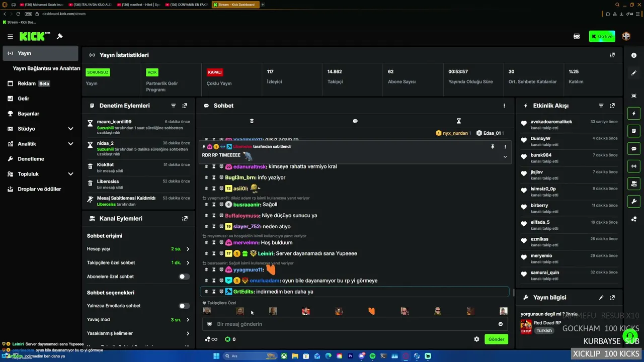
Task: Open the profile avatar menu
Action: [626, 36]
